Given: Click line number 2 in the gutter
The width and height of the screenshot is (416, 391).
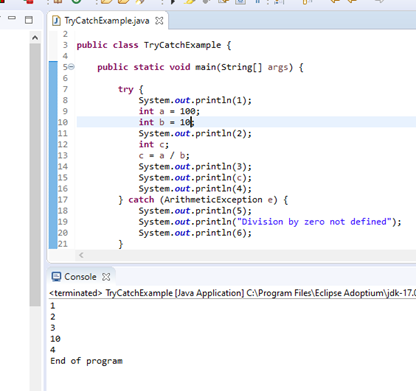Looking at the screenshot, I should [x=65, y=34].
